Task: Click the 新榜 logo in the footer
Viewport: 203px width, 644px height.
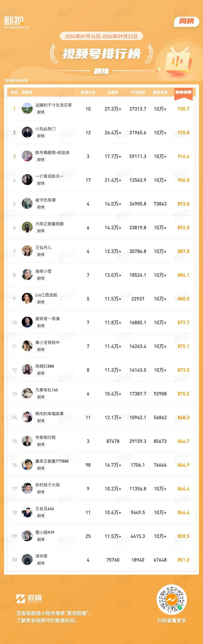Action: (29, 599)
